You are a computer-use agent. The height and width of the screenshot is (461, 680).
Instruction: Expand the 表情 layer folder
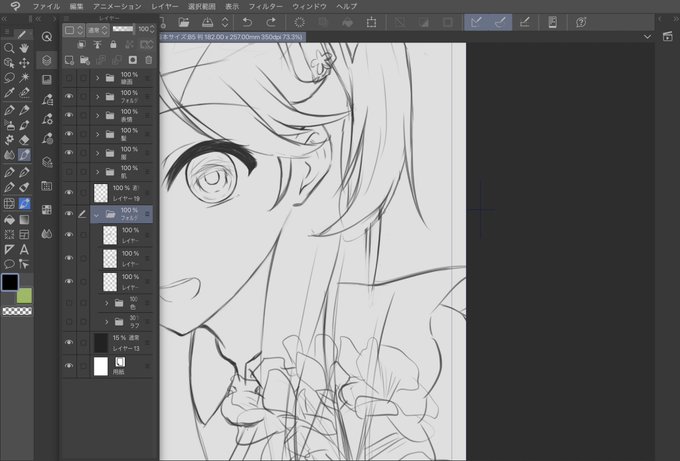click(98, 115)
